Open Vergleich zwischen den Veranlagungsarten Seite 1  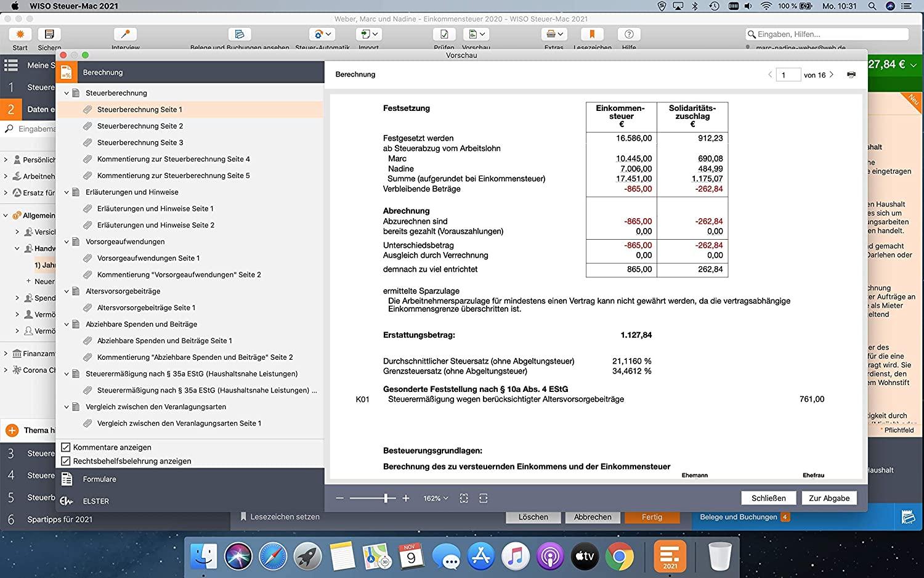click(x=179, y=423)
